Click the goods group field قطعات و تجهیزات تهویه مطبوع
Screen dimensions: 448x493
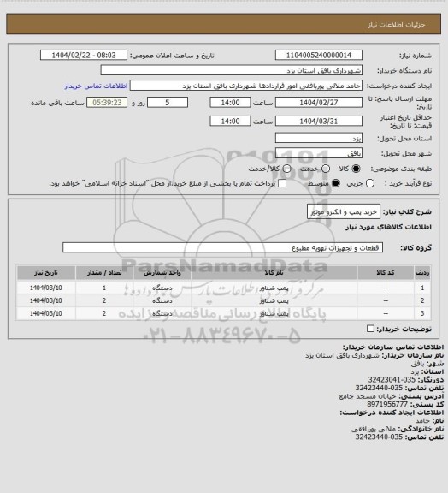click(x=222, y=247)
